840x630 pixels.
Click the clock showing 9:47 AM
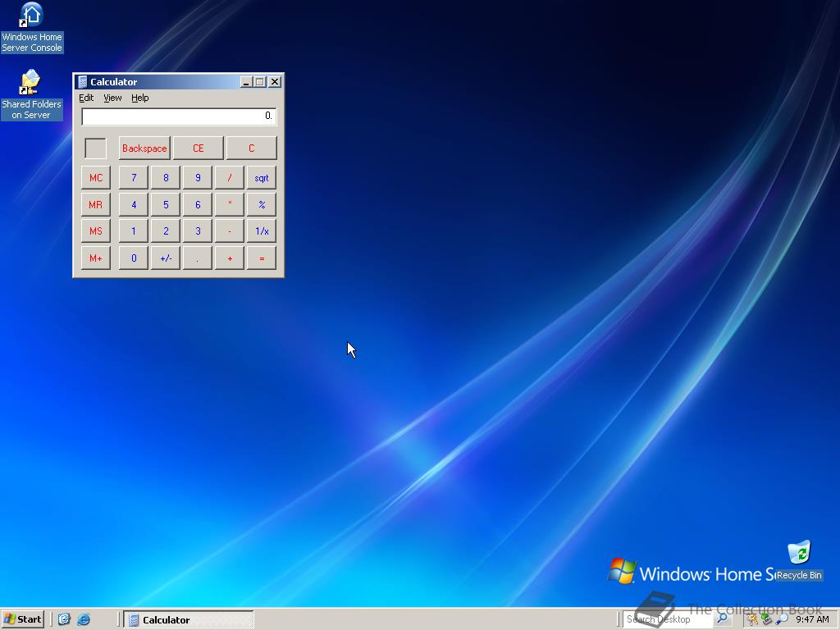pyautogui.click(x=812, y=619)
